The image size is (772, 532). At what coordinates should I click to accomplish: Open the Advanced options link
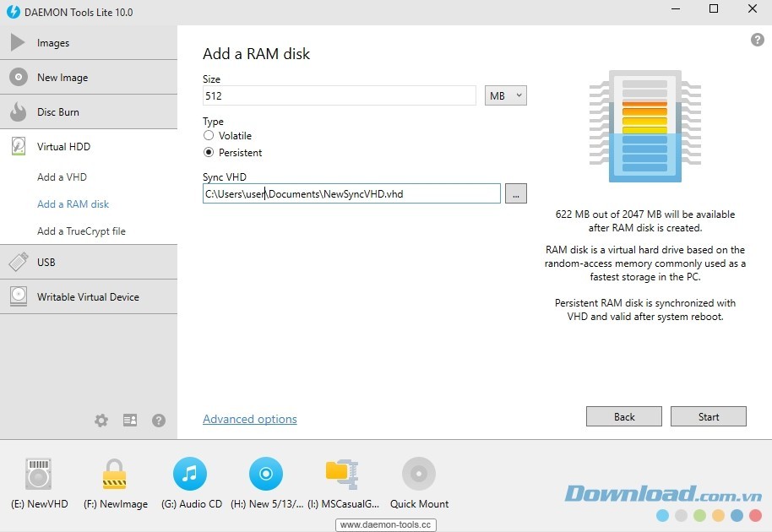tap(250, 420)
